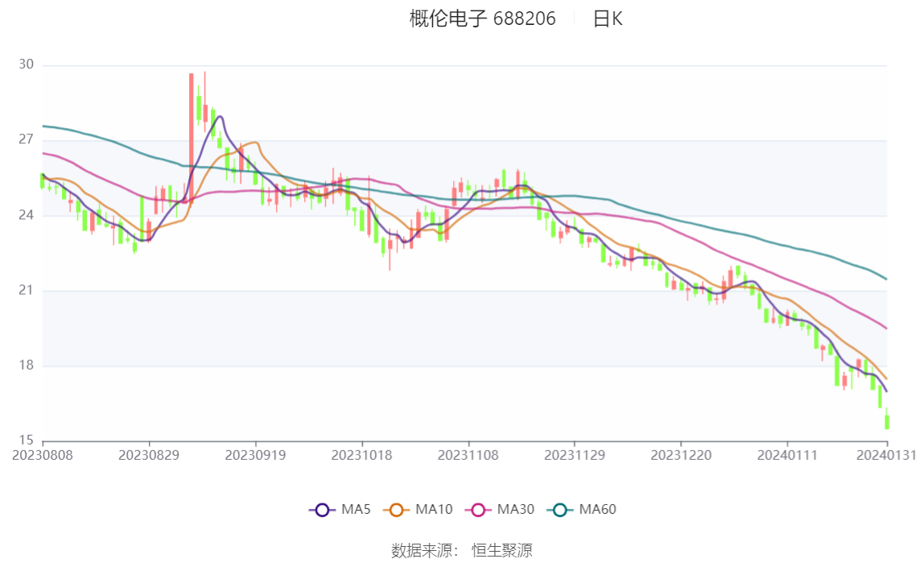Click the 20230808 date label on x-axis

point(43,455)
